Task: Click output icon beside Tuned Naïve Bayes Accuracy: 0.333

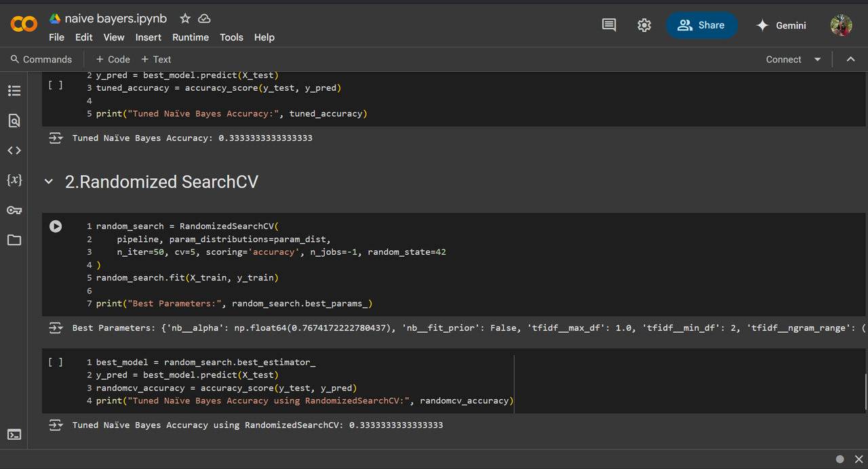Action: pos(56,138)
